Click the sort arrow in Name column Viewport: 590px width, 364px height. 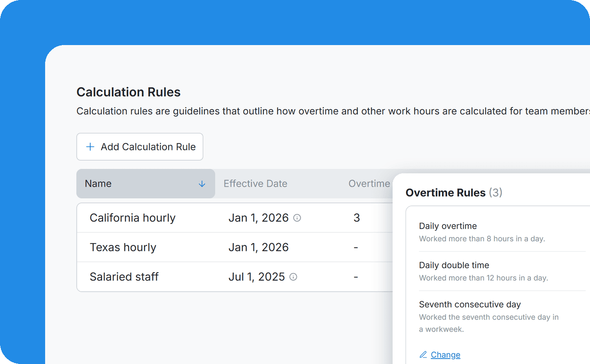coord(202,184)
